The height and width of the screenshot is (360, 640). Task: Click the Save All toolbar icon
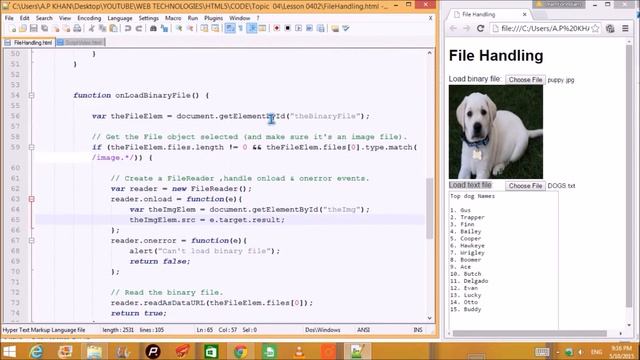(44, 28)
